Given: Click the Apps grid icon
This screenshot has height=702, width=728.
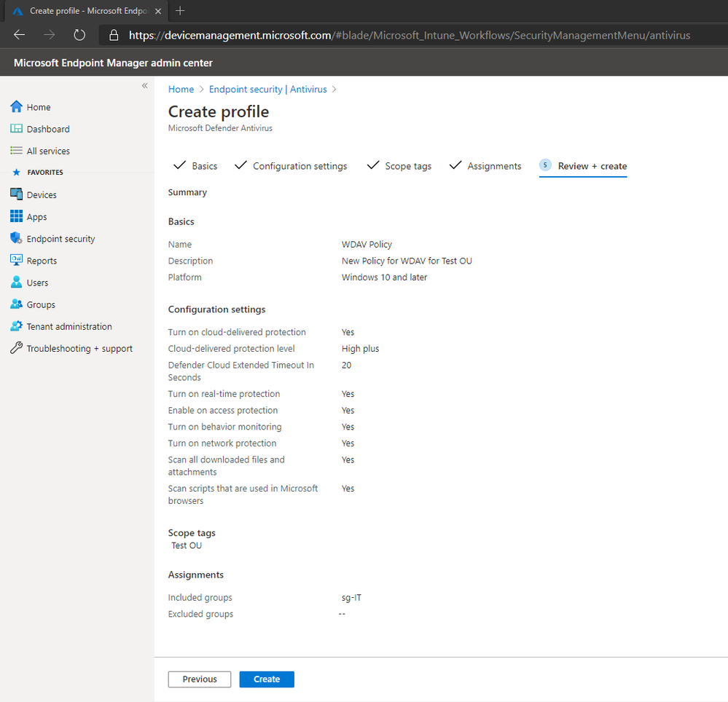Looking at the screenshot, I should click(16, 216).
